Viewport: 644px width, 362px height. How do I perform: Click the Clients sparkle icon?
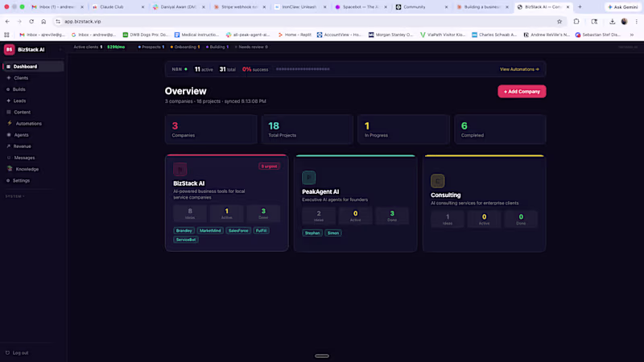(x=8, y=78)
